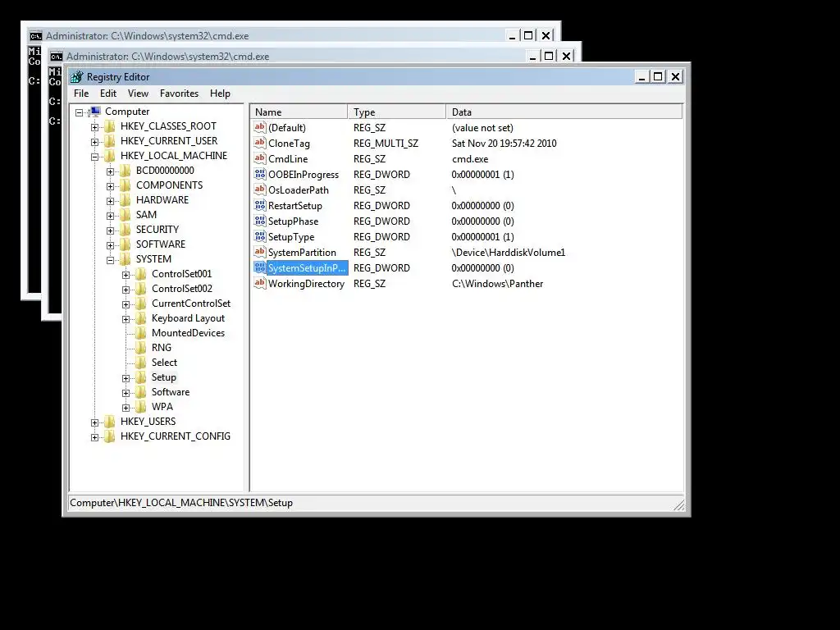Click HKEY_CURRENT_CONFIG folder icon
The width and height of the screenshot is (840, 630).
[x=110, y=436]
